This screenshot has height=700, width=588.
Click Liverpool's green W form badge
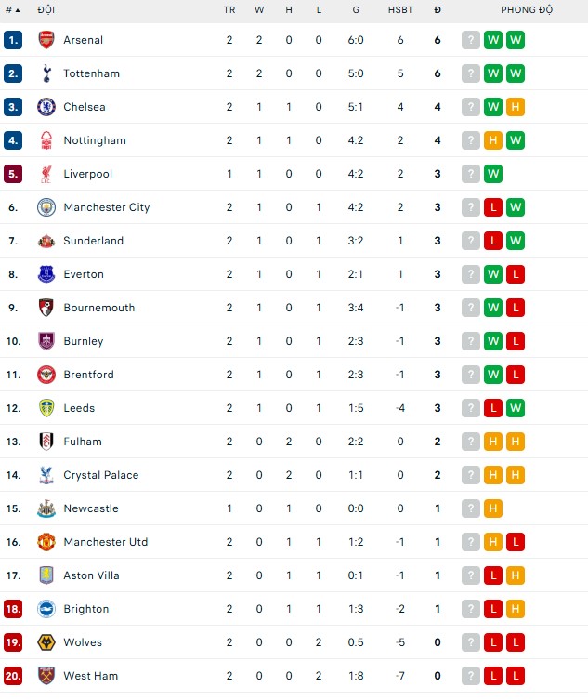click(x=493, y=174)
